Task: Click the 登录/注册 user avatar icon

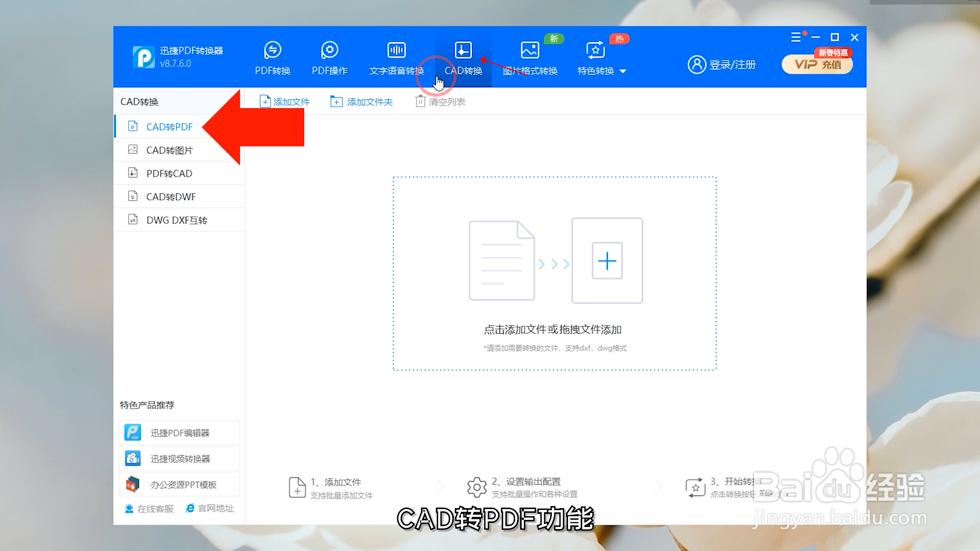Action: pos(697,65)
